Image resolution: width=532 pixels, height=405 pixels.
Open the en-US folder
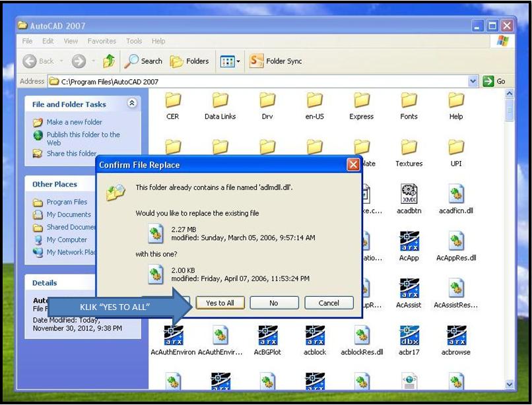[315, 106]
